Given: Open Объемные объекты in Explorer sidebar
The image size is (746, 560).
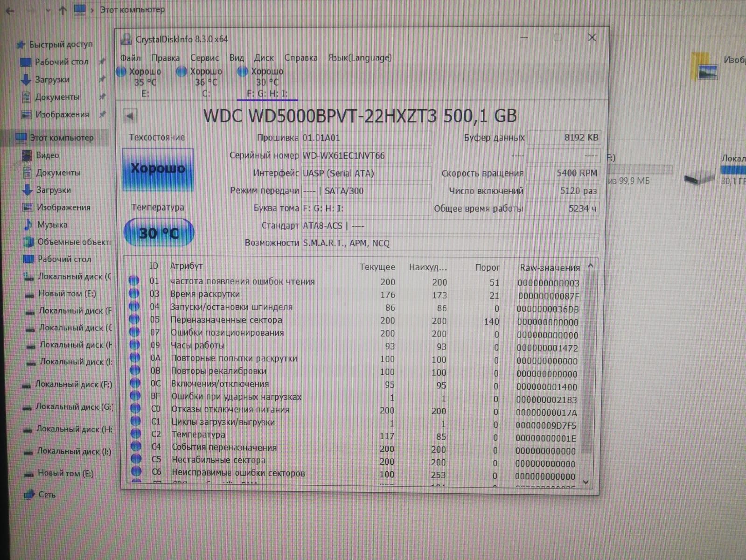Looking at the screenshot, I should pyautogui.click(x=74, y=242).
